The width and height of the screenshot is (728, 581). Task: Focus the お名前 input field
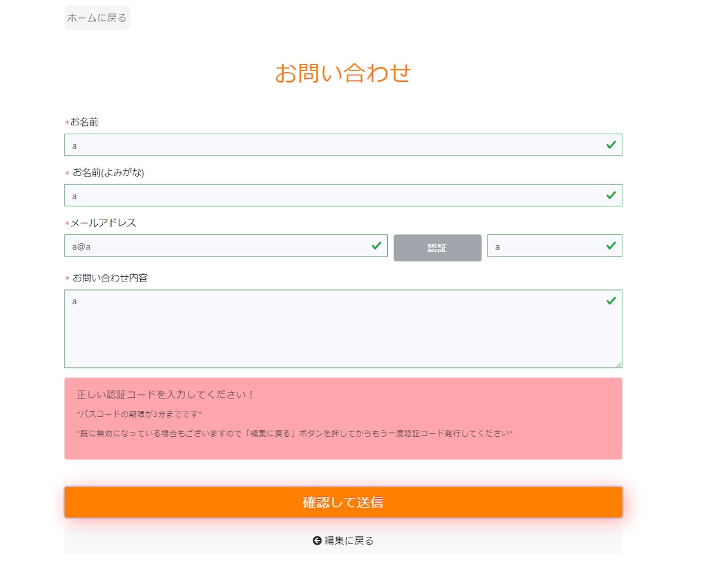[x=343, y=145]
